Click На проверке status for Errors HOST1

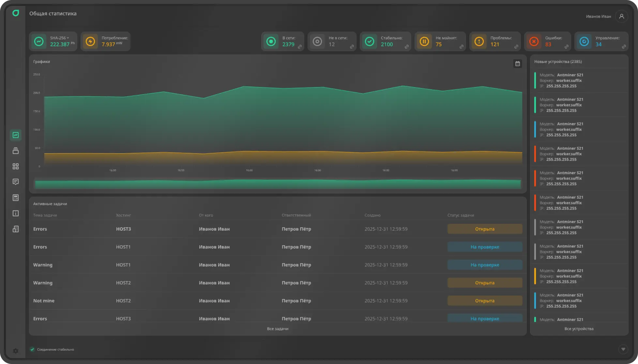click(485, 247)
